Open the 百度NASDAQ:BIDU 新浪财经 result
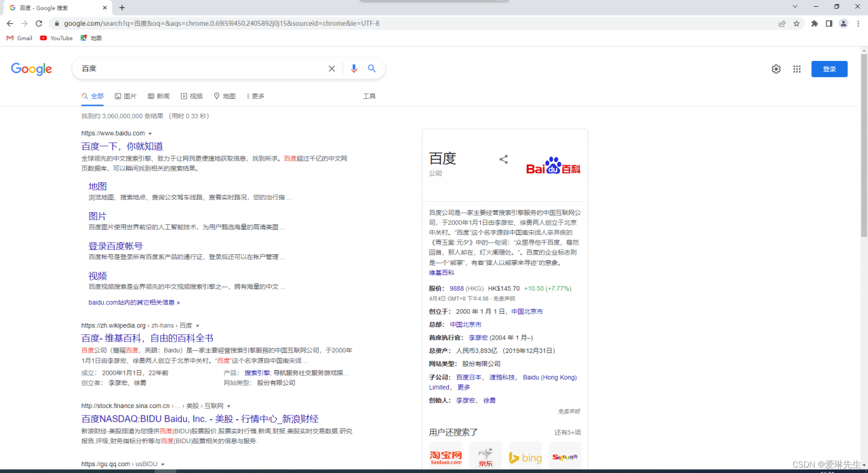Viewport: 868px width, 473px height. [200, 419]
